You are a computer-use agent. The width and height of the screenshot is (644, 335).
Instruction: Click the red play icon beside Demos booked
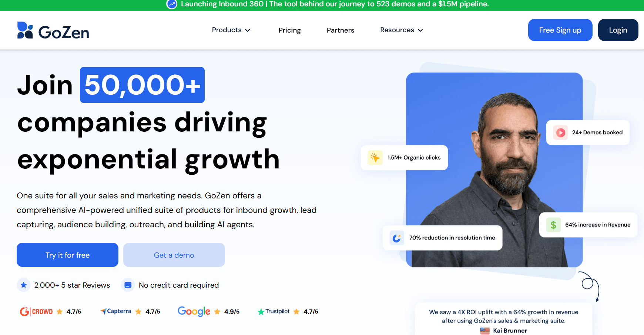pos(561,133)
